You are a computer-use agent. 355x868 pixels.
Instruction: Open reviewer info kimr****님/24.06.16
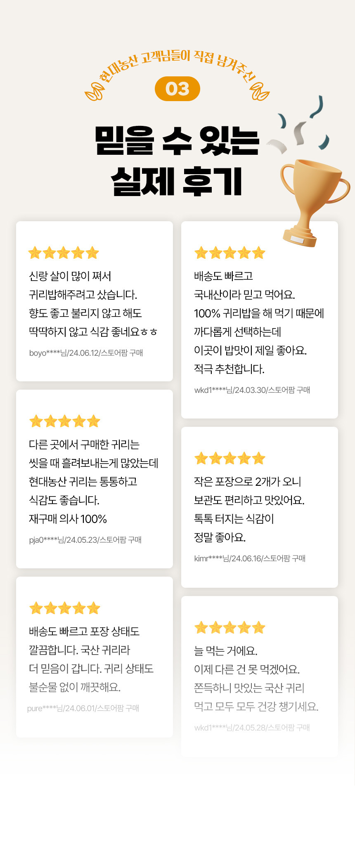[x=250, y=558]
